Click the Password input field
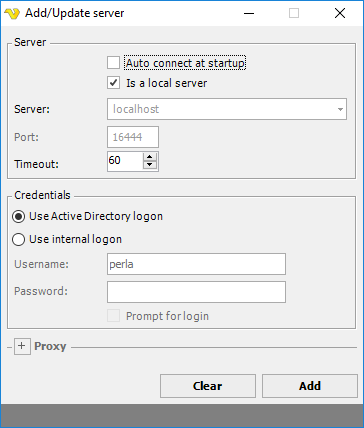 [196, 292]
